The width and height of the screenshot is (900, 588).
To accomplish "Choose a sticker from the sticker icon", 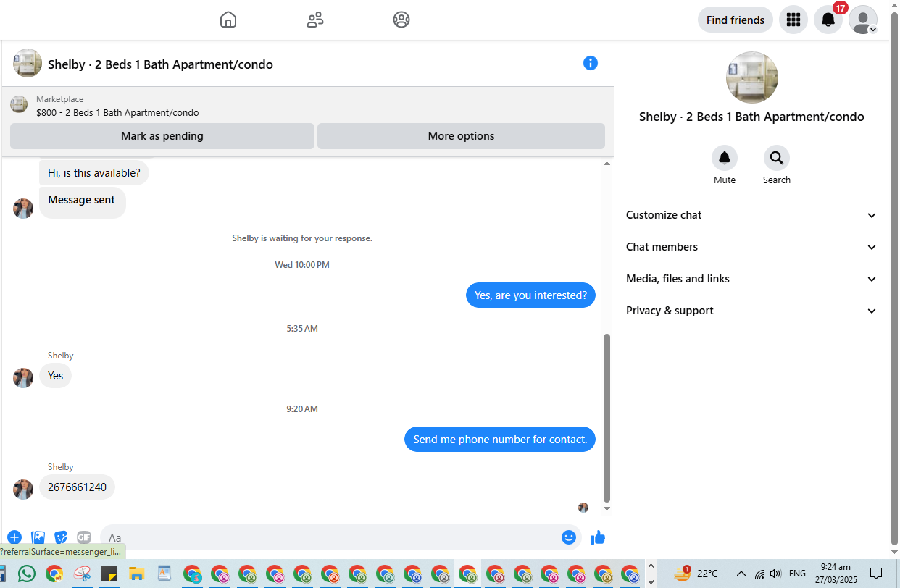I will click(62, 537).
